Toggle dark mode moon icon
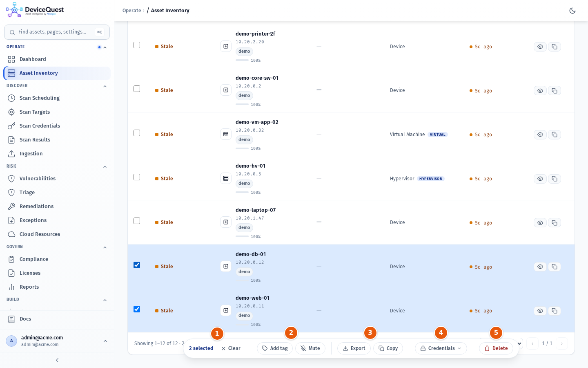The image size is (588, 368). tap(572, 11)
